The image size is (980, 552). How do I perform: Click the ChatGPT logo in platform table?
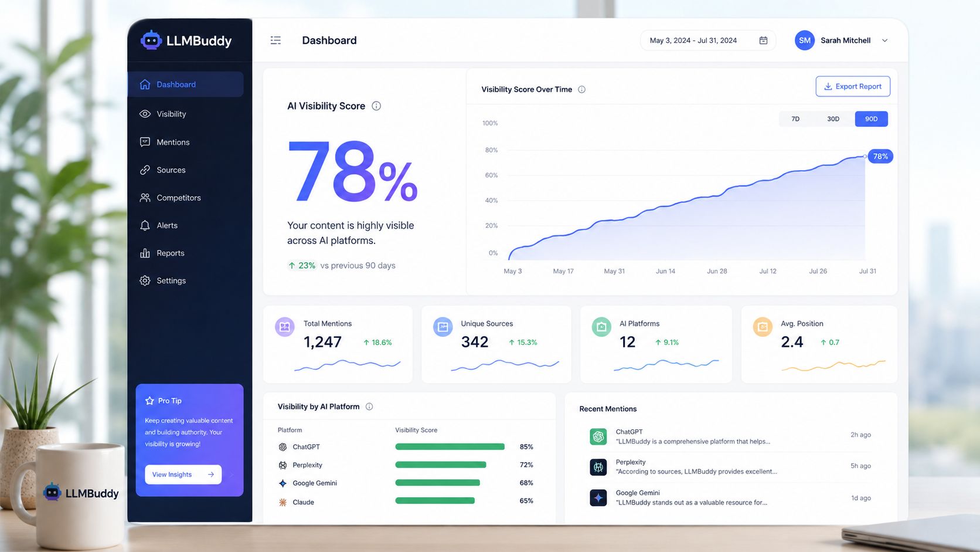coord(283,447)
